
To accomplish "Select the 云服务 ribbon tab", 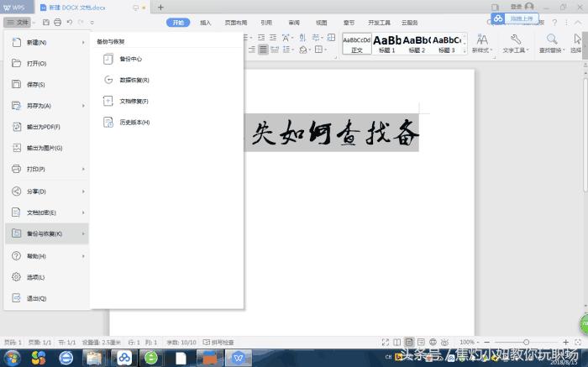I will 410,23.
